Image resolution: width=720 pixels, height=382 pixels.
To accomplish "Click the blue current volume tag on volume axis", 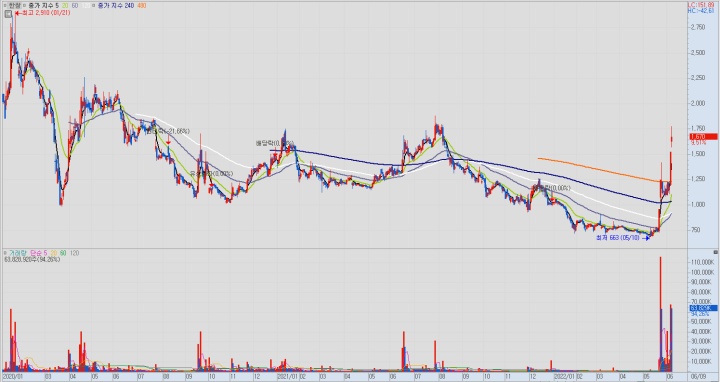I will pos(703,308).
